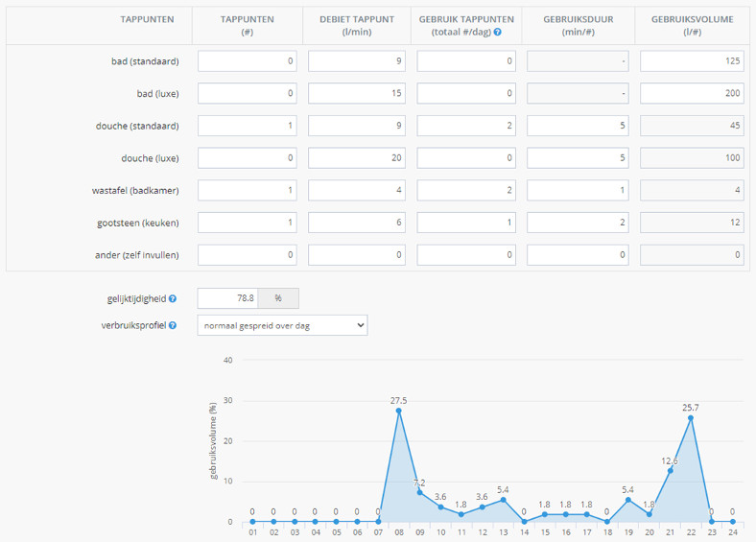Click debiet field for gootsteen (keuken)
The width and height of the screenshot is (756, 542).
(x=358, y=223)
